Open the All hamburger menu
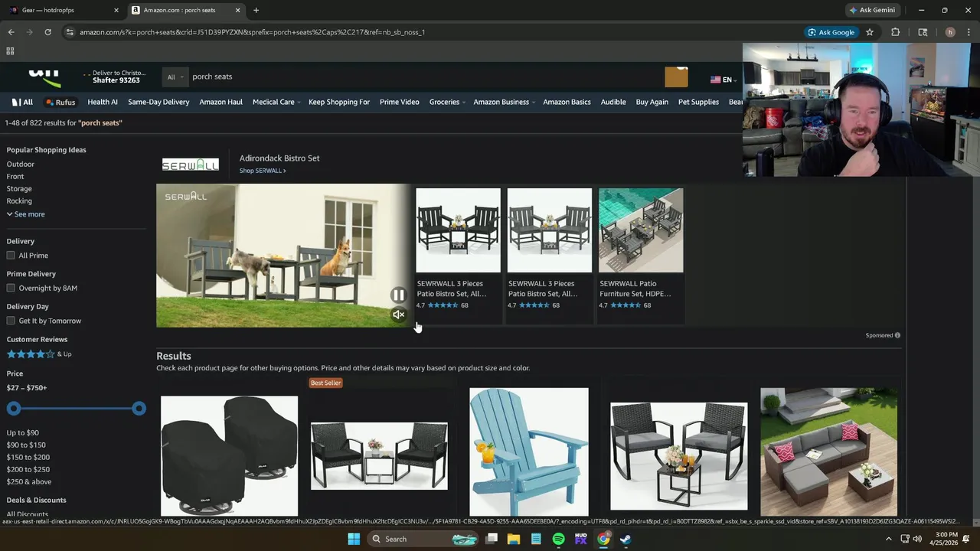This screenshot has height=551, width=980. tap(22, 102)
